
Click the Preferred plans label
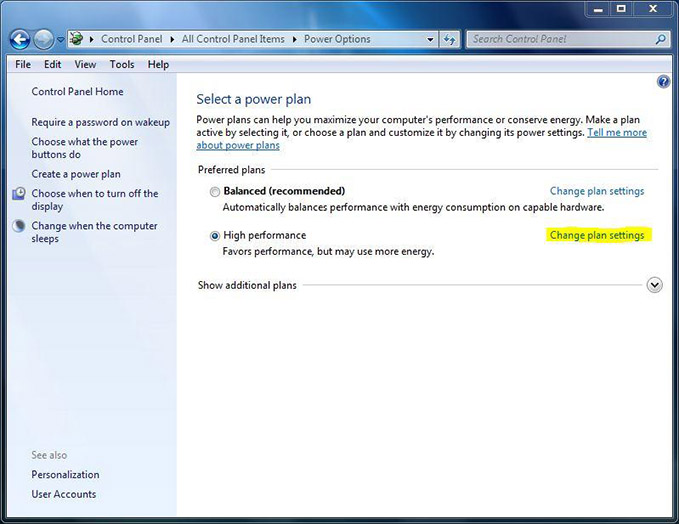click(x=231, y=170)
